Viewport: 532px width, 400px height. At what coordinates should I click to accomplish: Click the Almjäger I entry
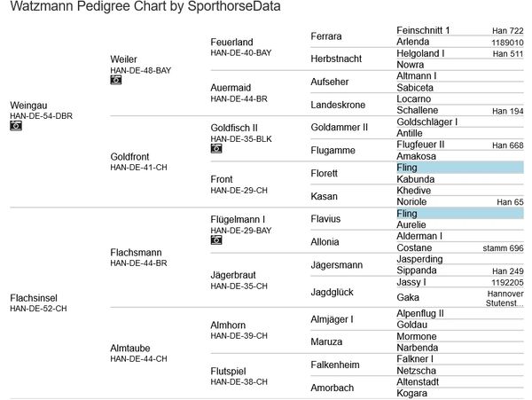[x=332, y=319]
